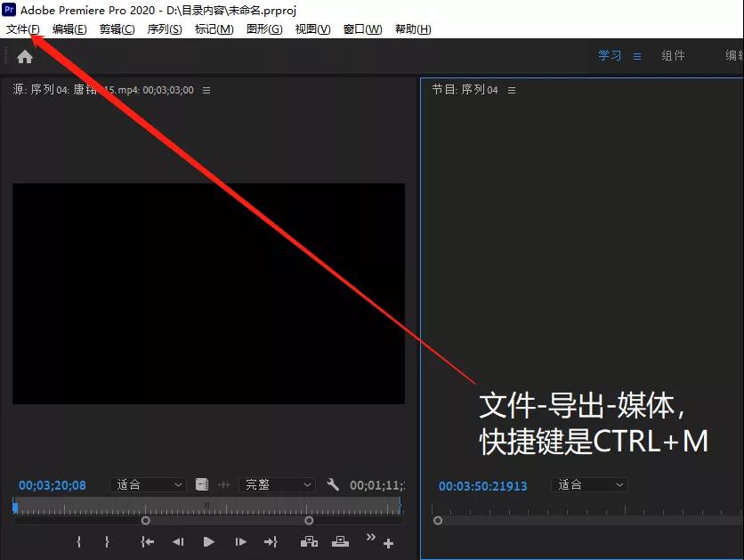Open the source monitor 适合 zoom dropdown
Image resolution: width=744 pixels, height=560 pixels.
tap(147, 484)
